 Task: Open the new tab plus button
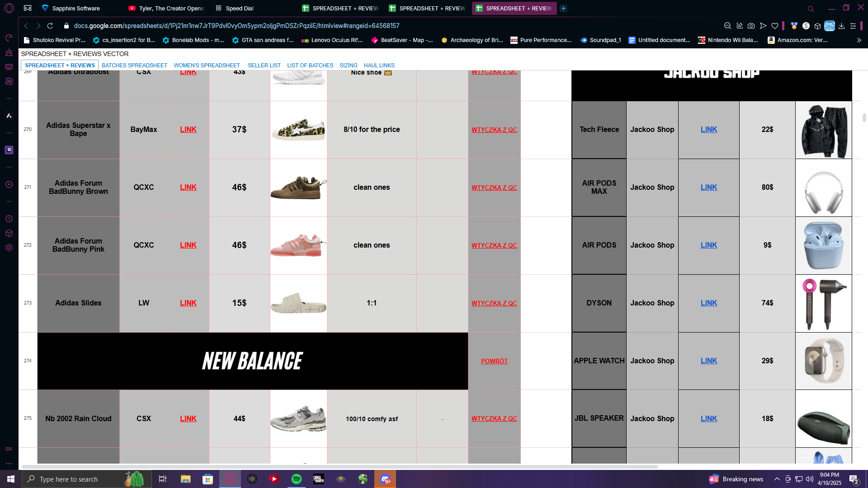[x=563, y=8]
